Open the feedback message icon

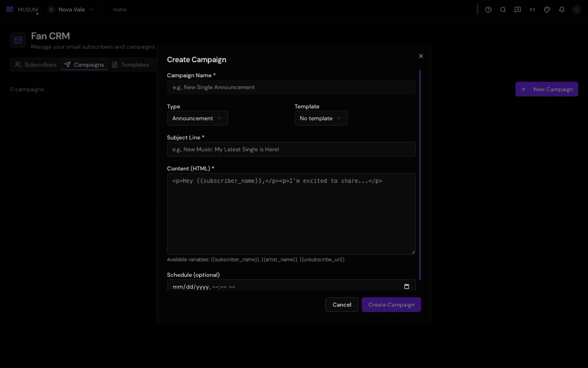click(x=517, y=10)
